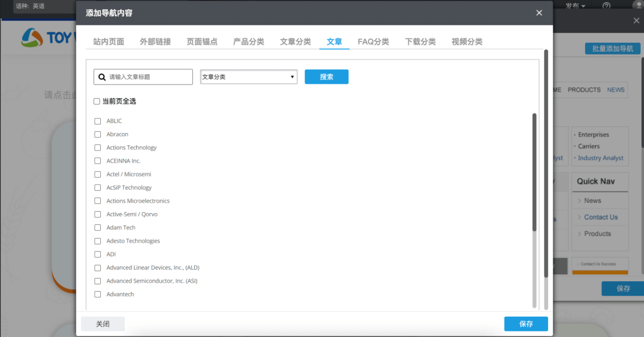This screenshot has height=337, width=644.
Task: Close the 添加导航内容 dialog with X
Action: click(539, 13)
